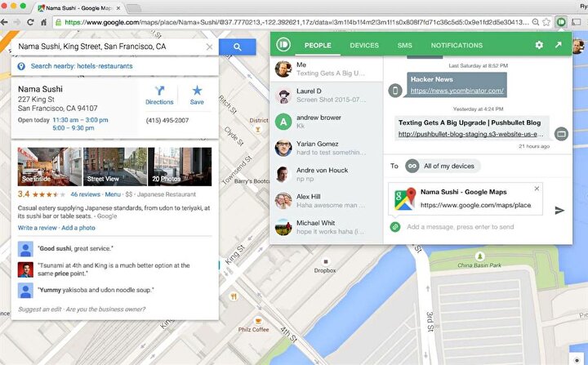Go back in Chrome
This screenshot has height=365, width=588.
pos(4,22)
